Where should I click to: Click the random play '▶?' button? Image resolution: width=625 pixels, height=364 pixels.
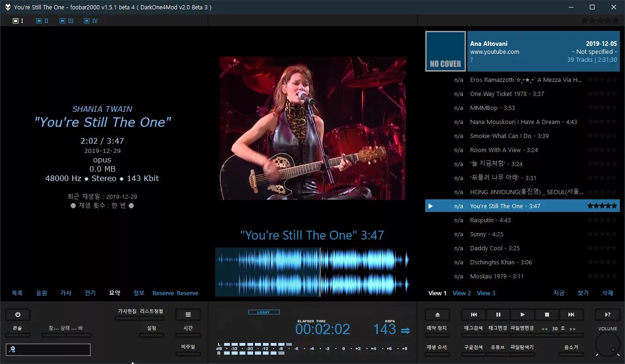click(608, 315)
